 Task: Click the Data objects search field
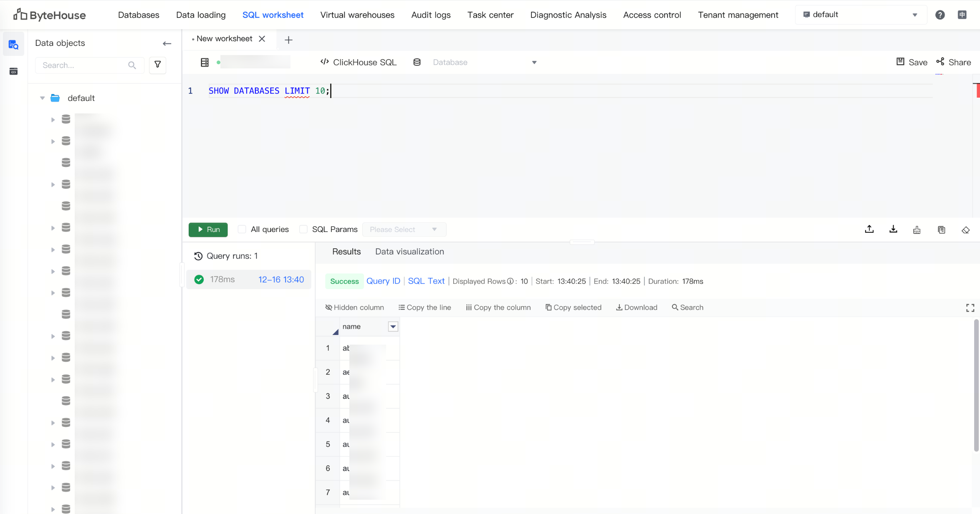point(83,66)
